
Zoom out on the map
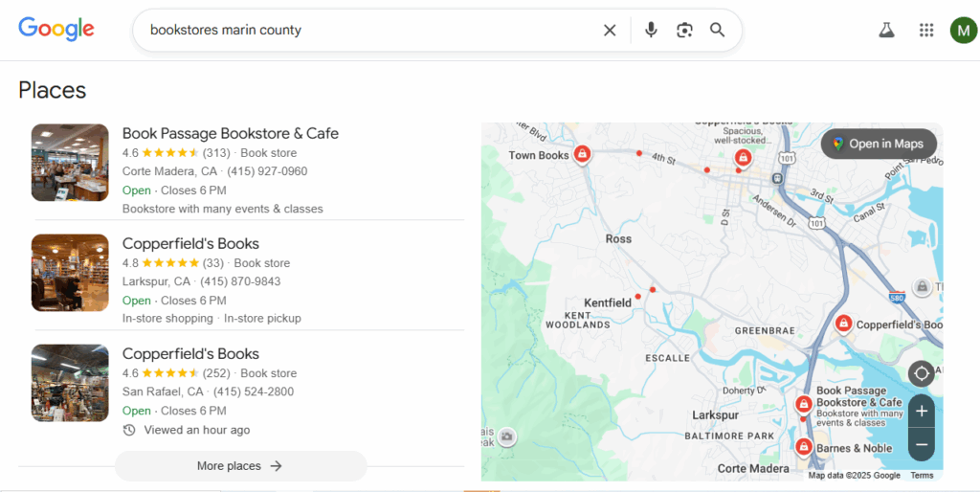[921, 445]
